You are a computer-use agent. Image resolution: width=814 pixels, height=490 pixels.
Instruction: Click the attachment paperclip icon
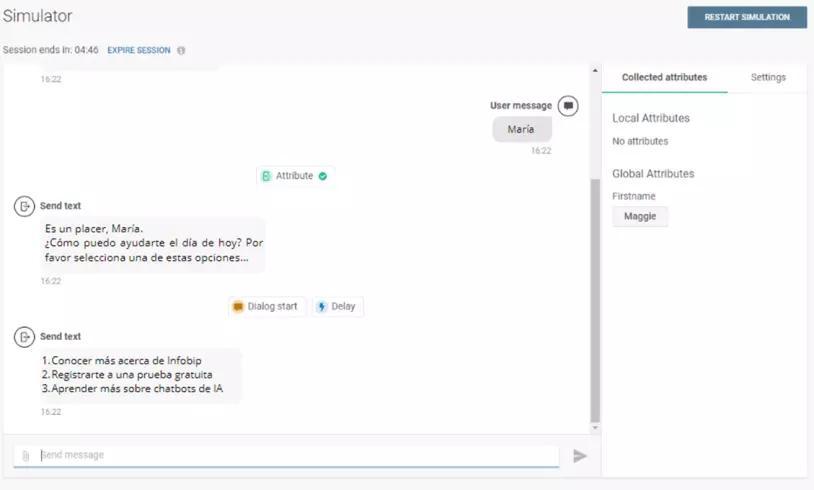pos(25,456)
